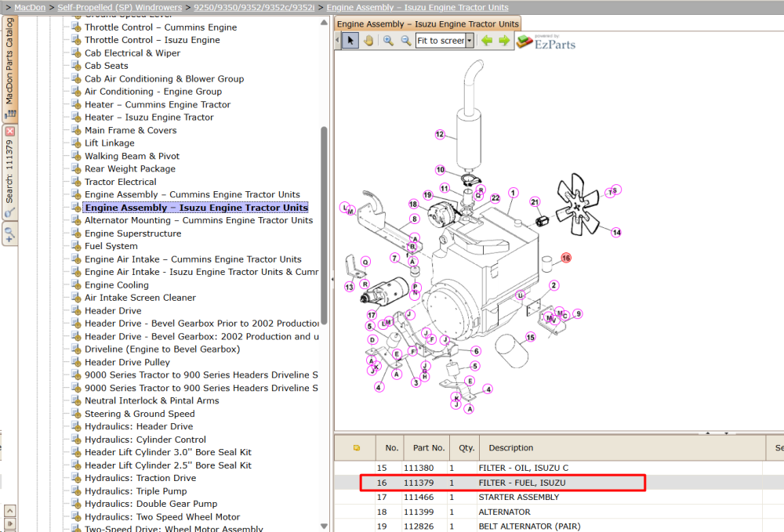Click the up arrow button at bottom-left sidebar

tap(10, 511)
